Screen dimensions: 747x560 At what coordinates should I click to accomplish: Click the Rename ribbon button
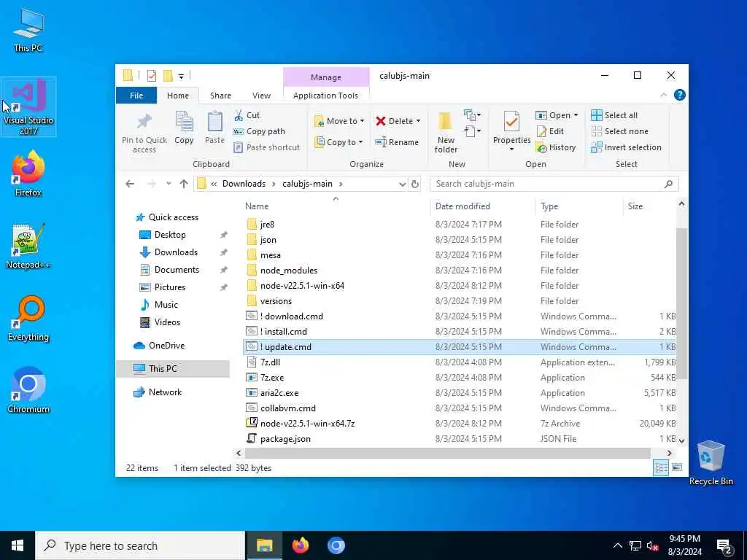point(396,142)
